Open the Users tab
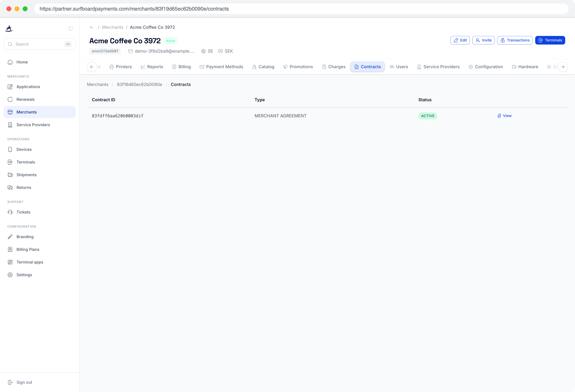The width and height of the screenshot is (575, 392). [399, 67]
